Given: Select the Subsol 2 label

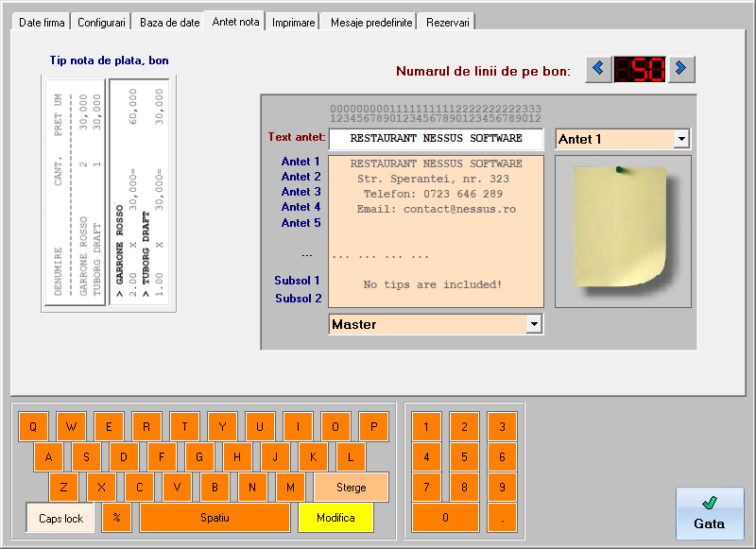Looking at the screenshot, I should pyautogui.click(x=298, y=299).
